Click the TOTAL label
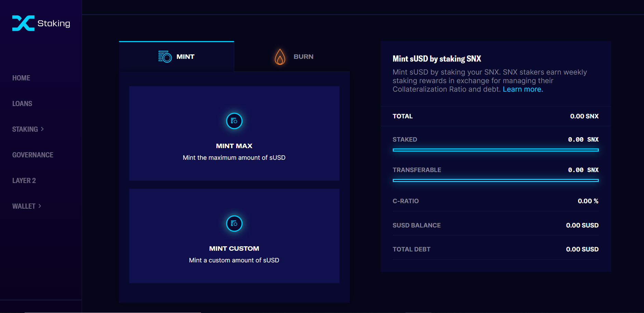This screenshot has width=644, height=313. (403, 116)
